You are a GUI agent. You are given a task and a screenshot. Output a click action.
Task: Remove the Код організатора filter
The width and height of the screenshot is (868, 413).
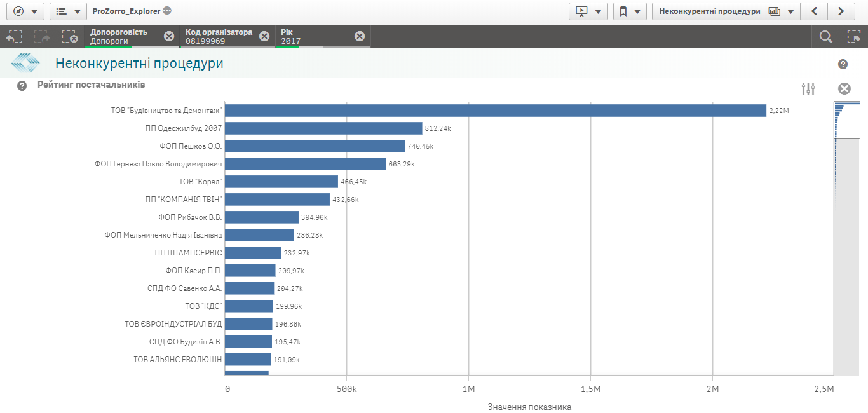[x=264, y=36]
